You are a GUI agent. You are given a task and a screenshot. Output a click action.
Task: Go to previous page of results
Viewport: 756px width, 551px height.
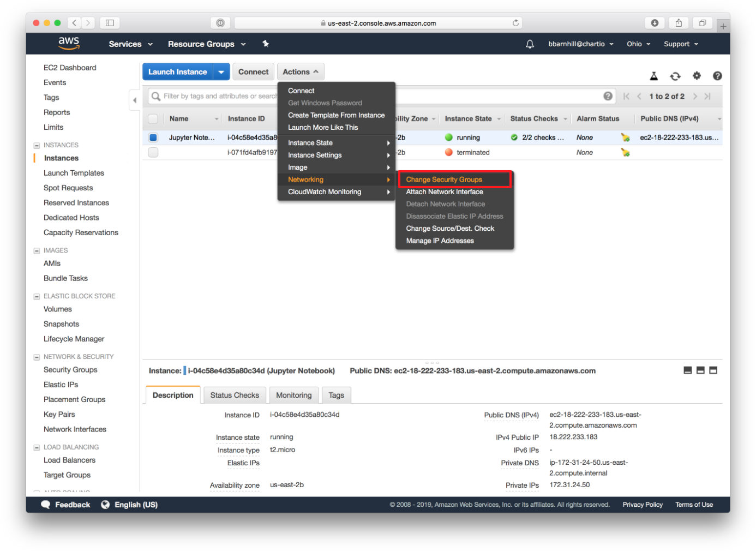click(x=639, y=97)
